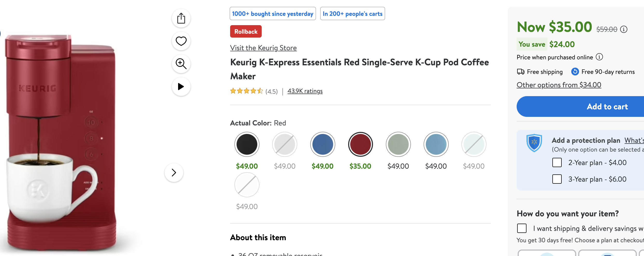Image resolution: width=644 pixels, height=256 pixels.
Task: Click the share icon button
Action: coord(181,18)
